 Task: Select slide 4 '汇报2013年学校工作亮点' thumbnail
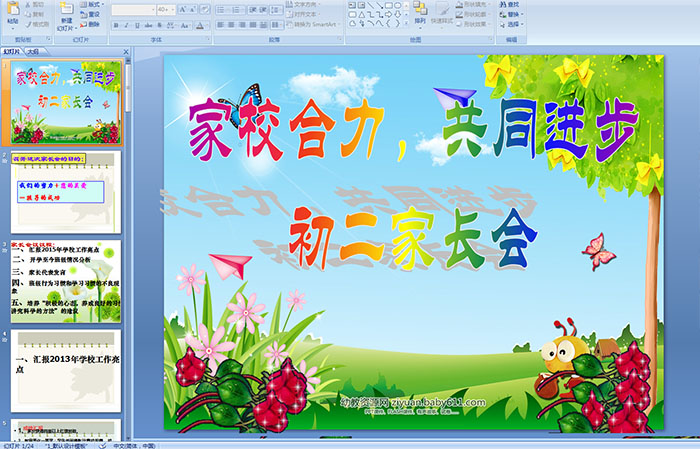tap(66, 371)
